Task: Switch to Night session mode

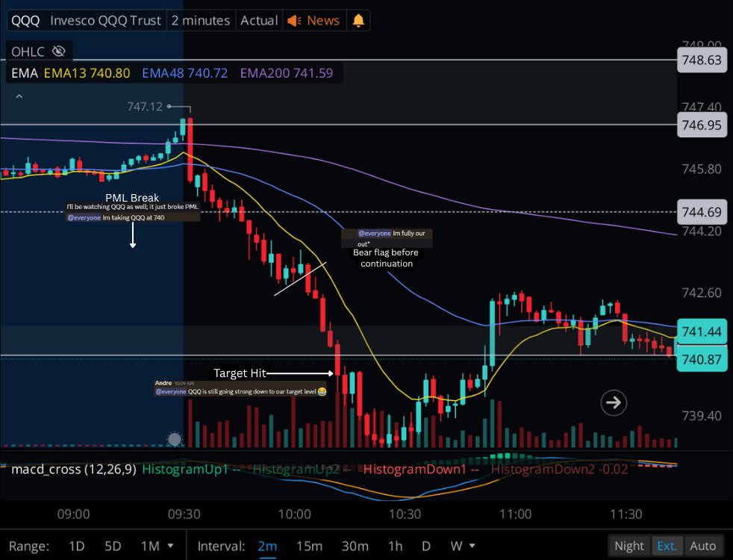Action: [629, 546]
